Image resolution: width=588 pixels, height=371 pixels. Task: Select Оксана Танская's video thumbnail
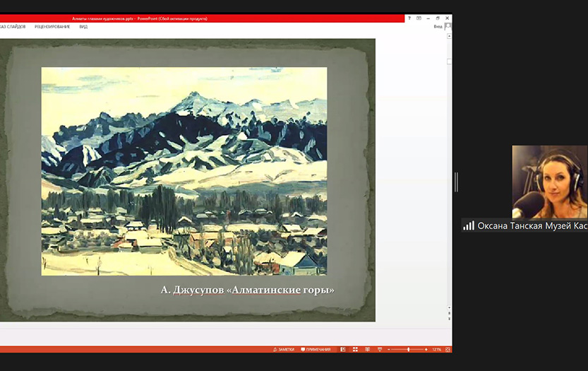click(549, 182)
